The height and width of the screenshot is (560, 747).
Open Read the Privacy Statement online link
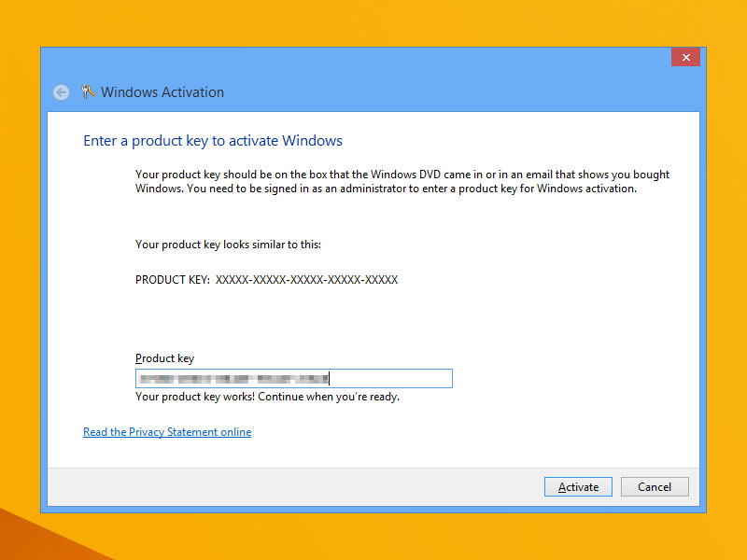click(167, 432)
